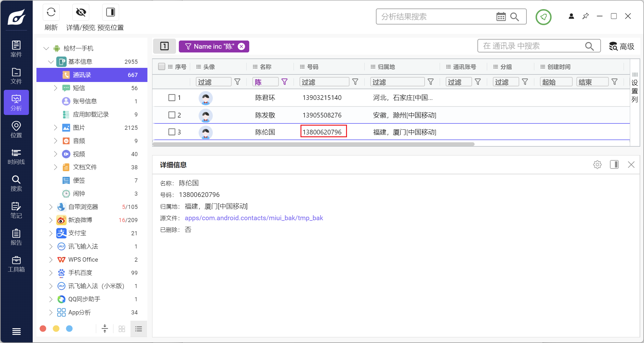Select 闹钟 in the tree

[x=92, y=193]
